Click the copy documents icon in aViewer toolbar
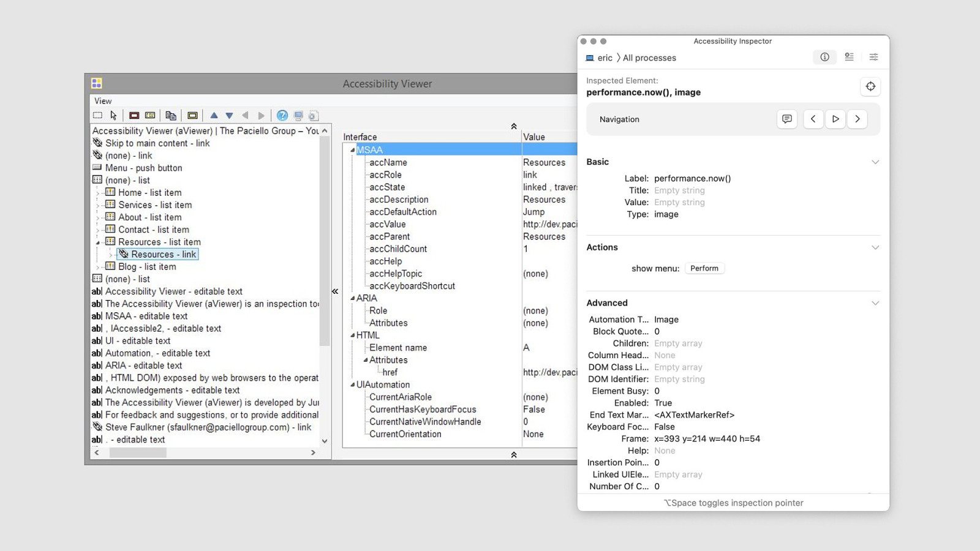Image resolution: width=980 pixels, height=551 pixels. (171, 115)
